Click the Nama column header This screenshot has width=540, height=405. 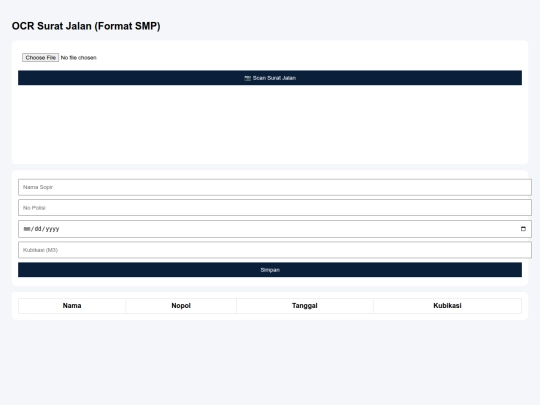(72, 306)
